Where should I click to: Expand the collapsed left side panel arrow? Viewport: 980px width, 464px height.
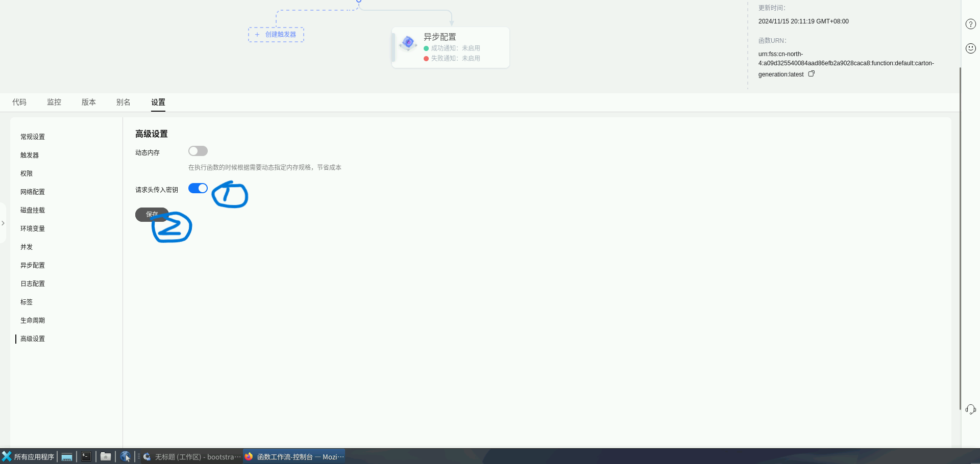(x=3, y=223)
